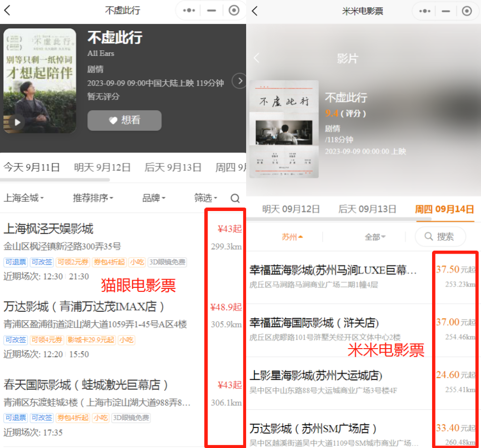Screen dimensions: 481x448
Task: Click the search magnifier in the Maoyan filter bar
Action: point(235,198)
